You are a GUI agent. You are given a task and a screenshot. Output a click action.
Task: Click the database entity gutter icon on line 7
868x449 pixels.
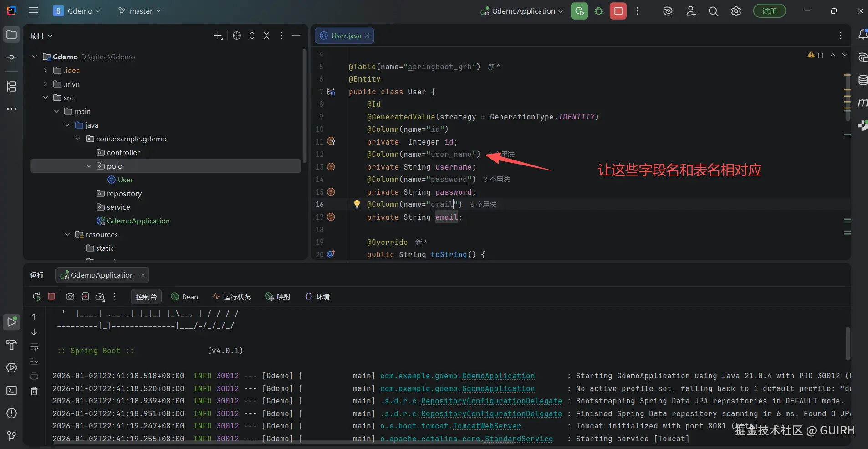point(331,92)
